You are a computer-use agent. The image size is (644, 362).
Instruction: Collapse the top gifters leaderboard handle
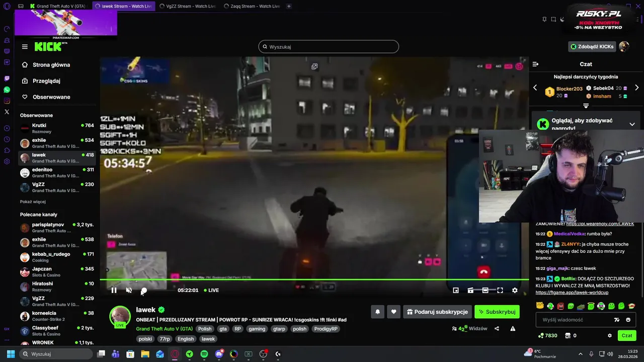[586, 106]
